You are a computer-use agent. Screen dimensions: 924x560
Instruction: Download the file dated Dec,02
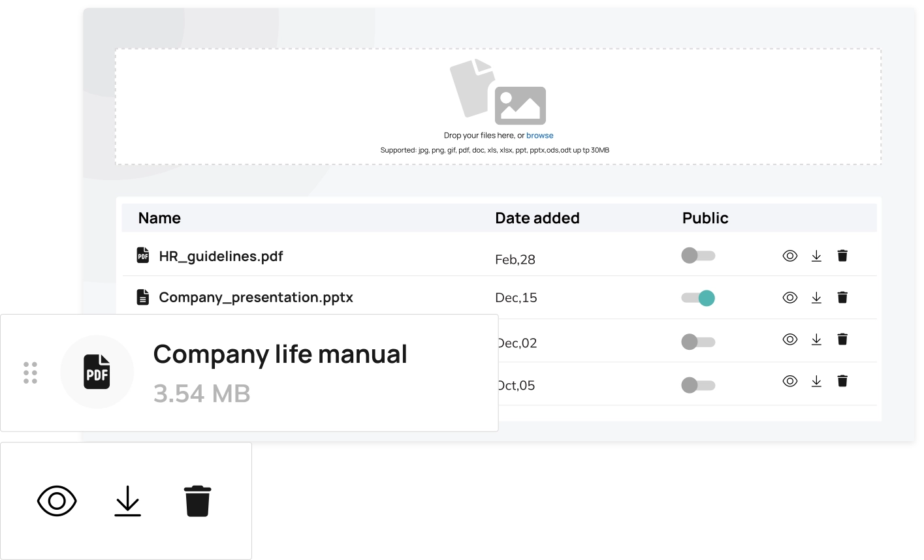pos(816,339)
